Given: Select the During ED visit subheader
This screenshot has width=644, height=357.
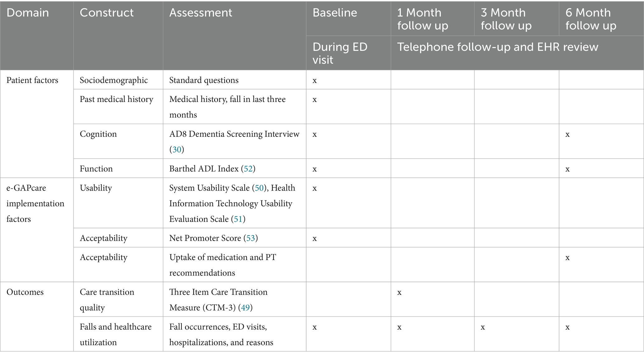Looking at the screenshot, I should tap(340, 53).
